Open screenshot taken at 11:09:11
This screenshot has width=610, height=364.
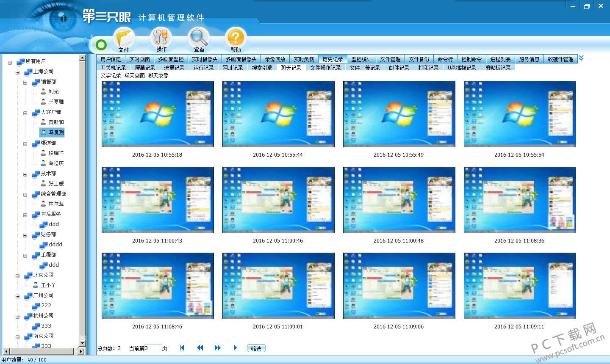tap(520, 286)
